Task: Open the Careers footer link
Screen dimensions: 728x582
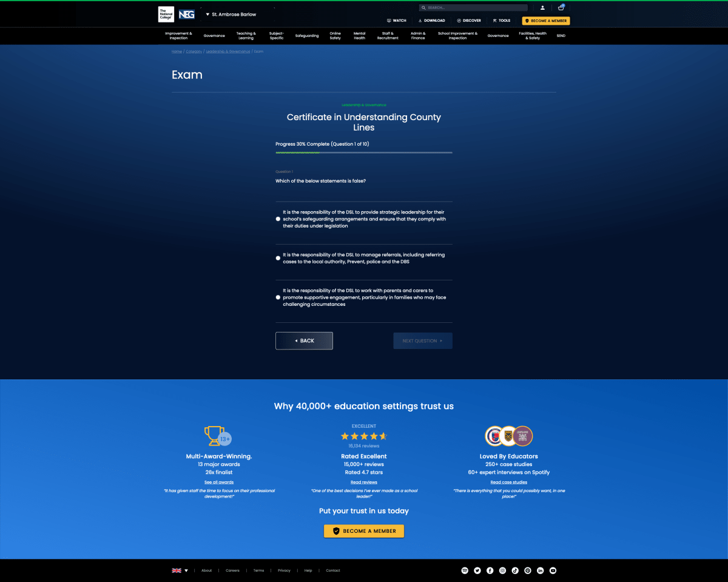Action: (232, 570)
